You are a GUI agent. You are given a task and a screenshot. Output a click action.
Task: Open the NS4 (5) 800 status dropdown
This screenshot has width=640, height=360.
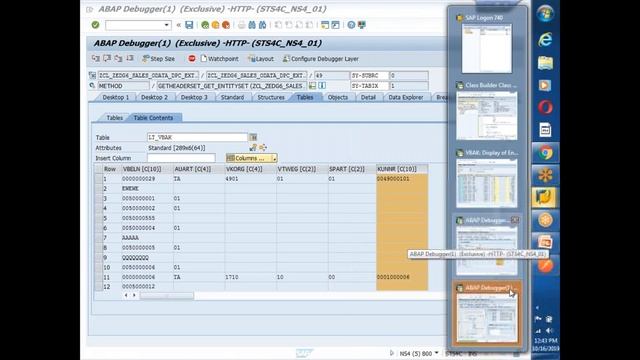tap(437, 353)
